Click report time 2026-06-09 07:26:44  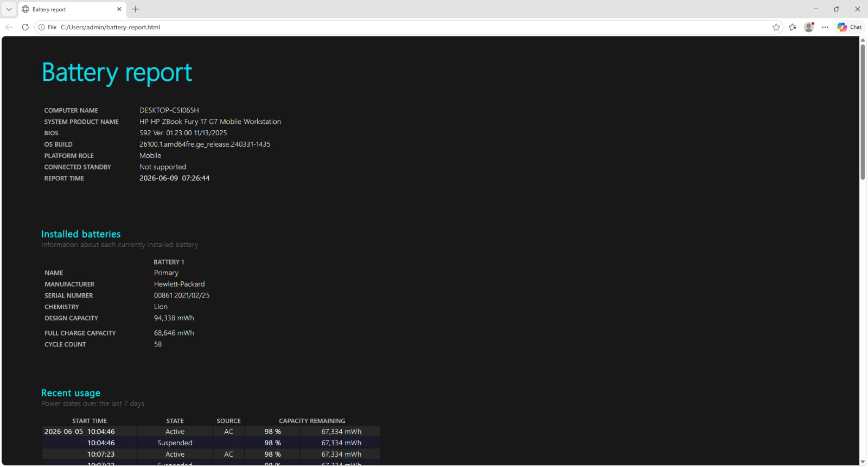coord(175,178)
